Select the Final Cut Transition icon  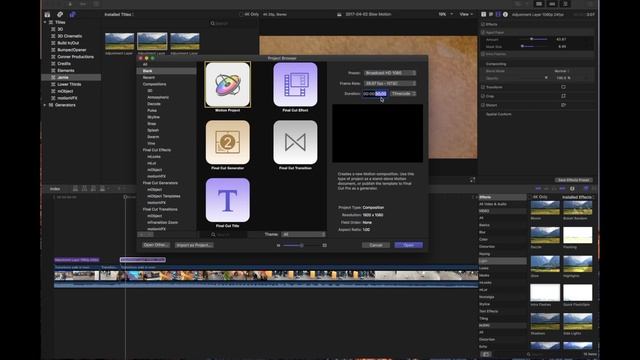295,142
